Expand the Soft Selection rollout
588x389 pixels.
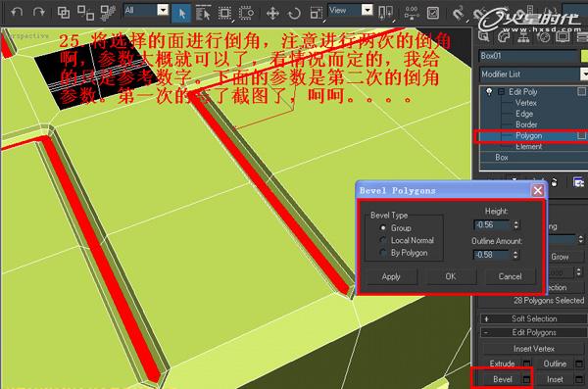coord(534,318)
